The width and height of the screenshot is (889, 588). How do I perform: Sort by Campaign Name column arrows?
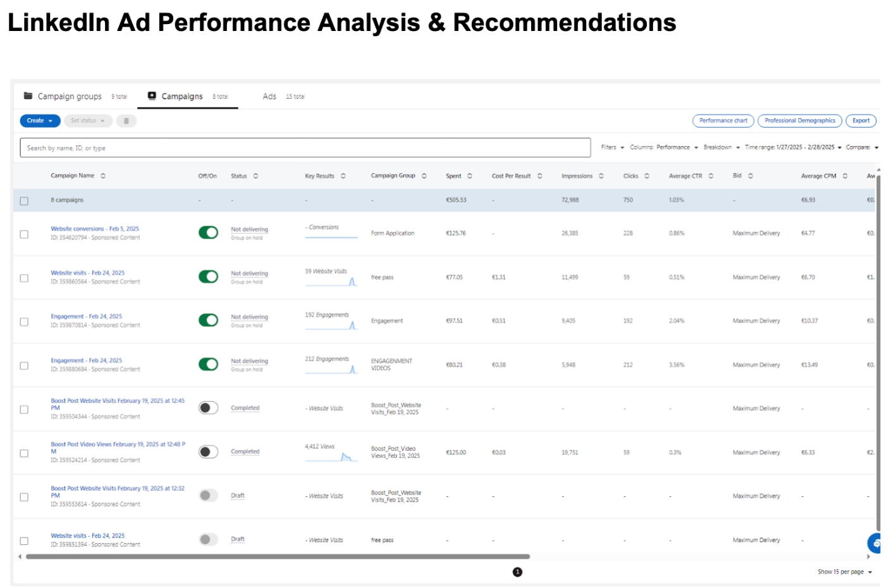[x=103, y=176]
